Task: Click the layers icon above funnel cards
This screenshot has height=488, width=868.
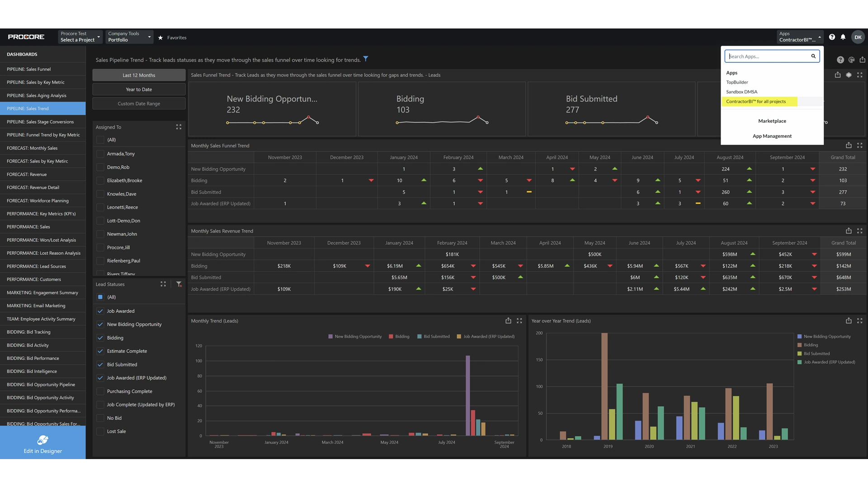Action: [x=849, y=75]
